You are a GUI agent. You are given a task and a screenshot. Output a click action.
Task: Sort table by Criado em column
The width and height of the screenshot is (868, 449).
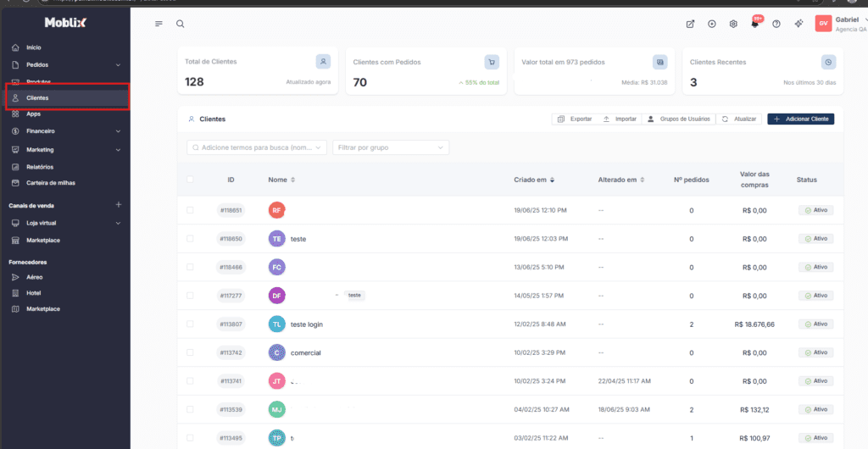coord(534,180)
